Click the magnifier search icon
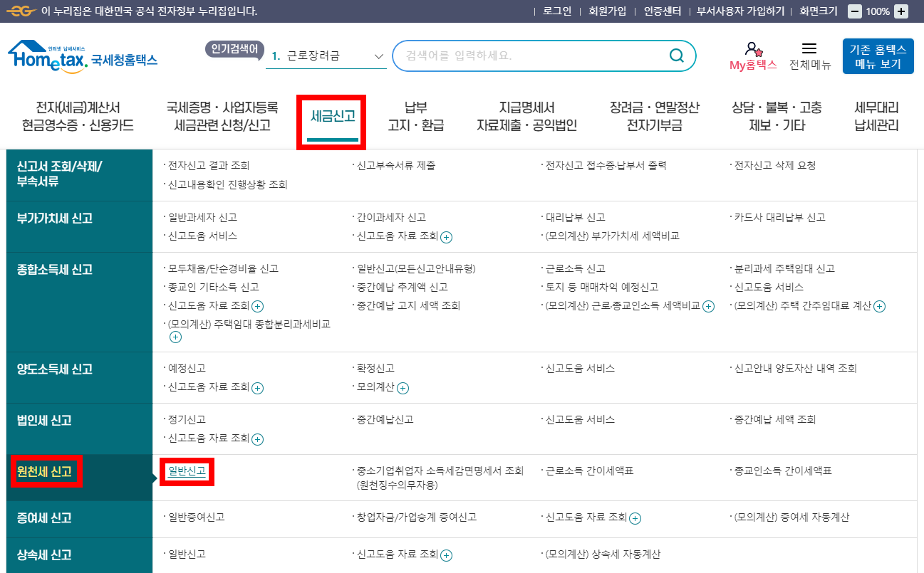The image size is (924, 573). (x=676, y=56)
